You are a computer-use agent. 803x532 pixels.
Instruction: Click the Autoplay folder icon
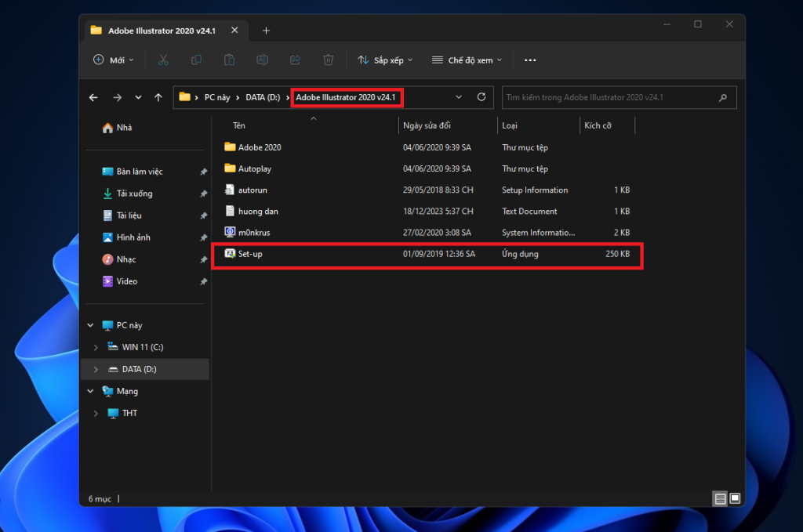pyautogui.click(x=230, y=168)
